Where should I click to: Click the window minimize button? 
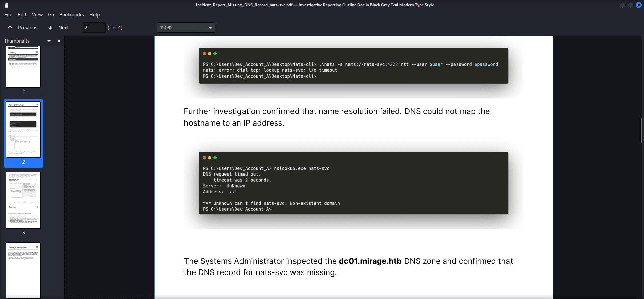(x=623, y=5)
